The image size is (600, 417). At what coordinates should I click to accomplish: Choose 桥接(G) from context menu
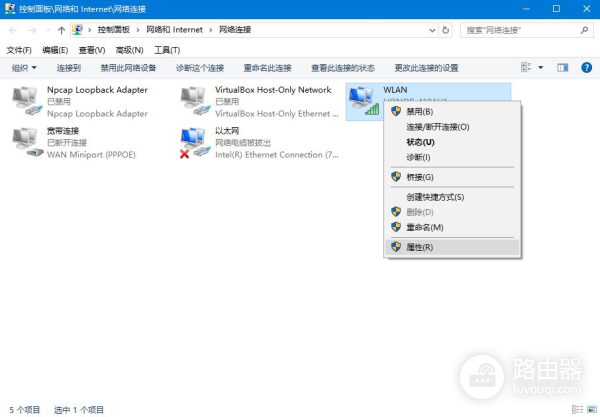click(452, 177)
